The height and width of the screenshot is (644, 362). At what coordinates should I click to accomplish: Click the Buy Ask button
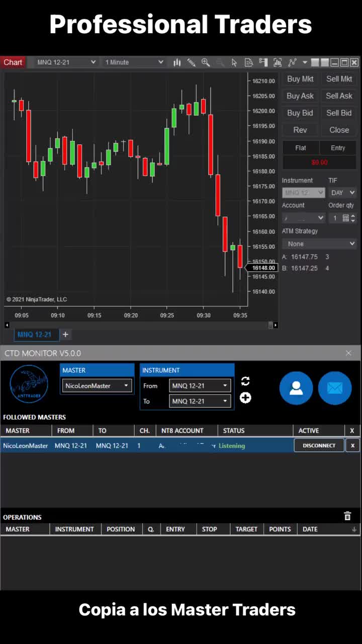pyautogui.click(x=300, y=96)
